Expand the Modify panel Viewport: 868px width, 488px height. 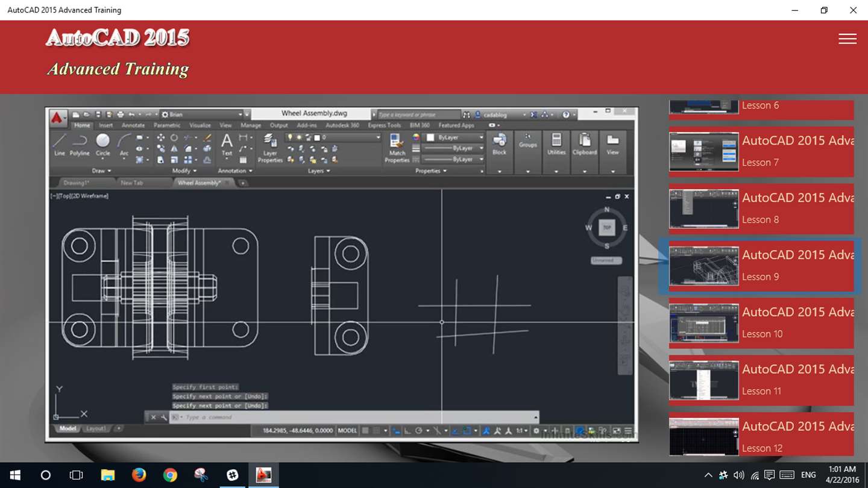(x=184, y=171)
